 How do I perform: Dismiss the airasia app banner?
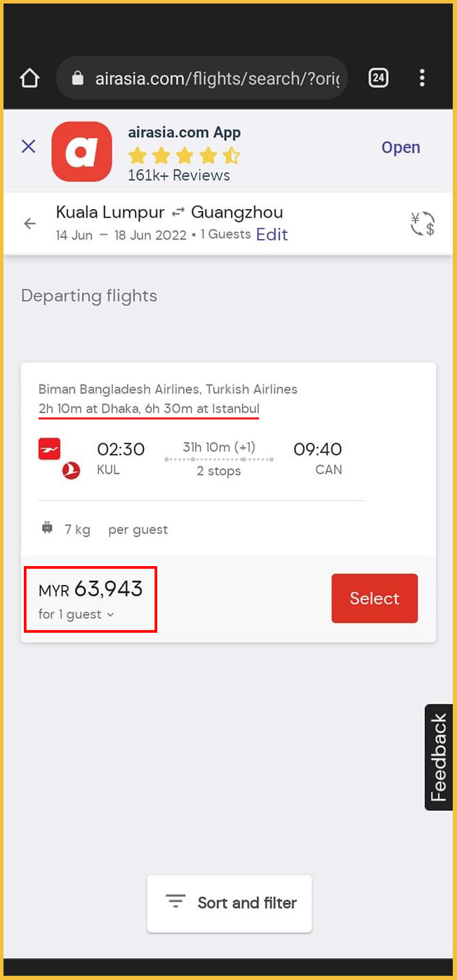pos(29,147)
